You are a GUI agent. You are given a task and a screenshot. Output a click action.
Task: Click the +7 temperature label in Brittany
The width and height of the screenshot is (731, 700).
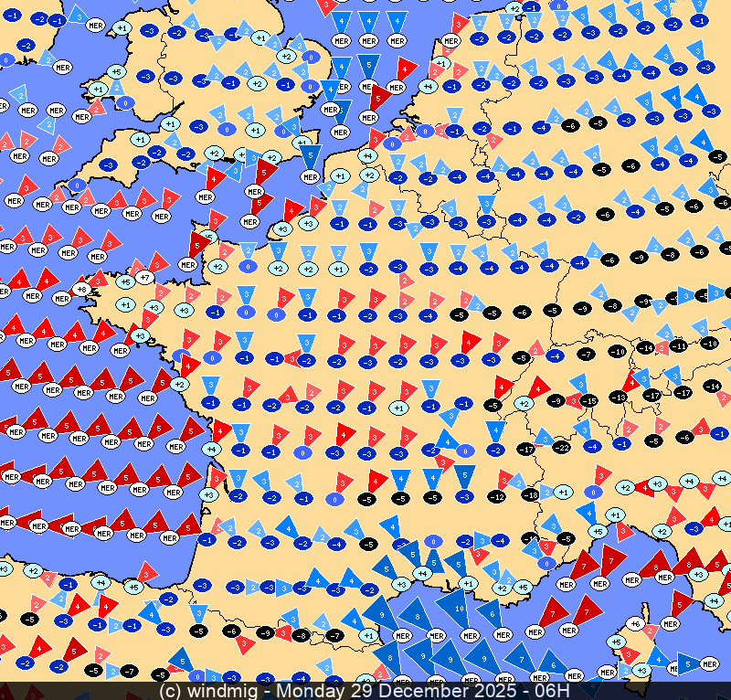pos(144,276)
